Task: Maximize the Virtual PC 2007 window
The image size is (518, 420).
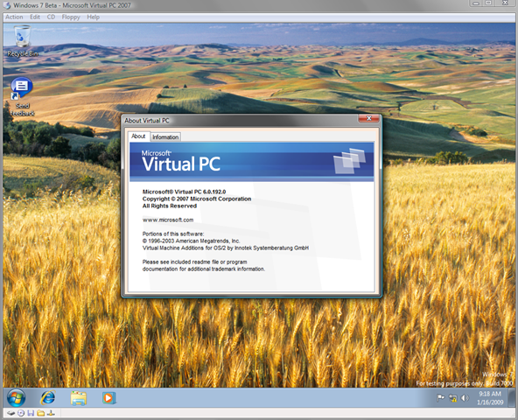Action: 488,3
